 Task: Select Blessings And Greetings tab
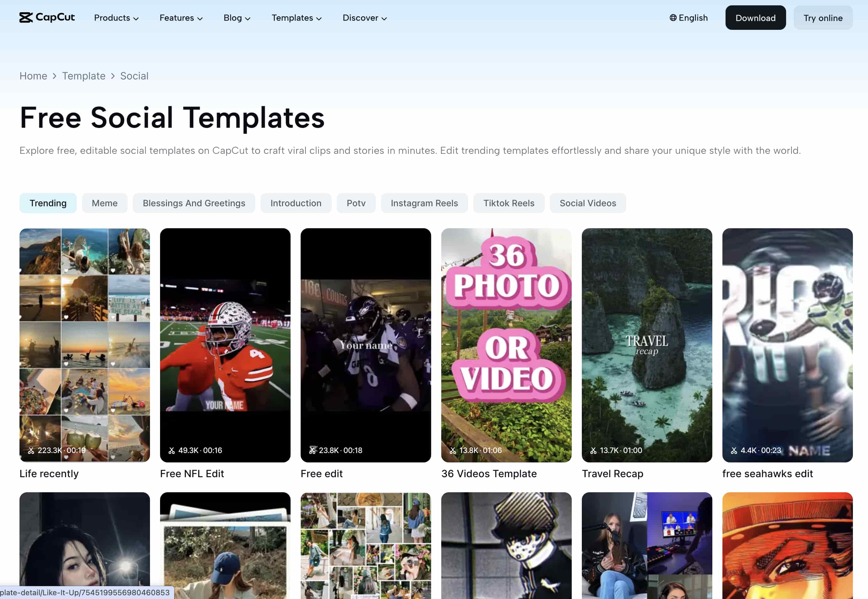pyautogui.click(x=194, y=203)
